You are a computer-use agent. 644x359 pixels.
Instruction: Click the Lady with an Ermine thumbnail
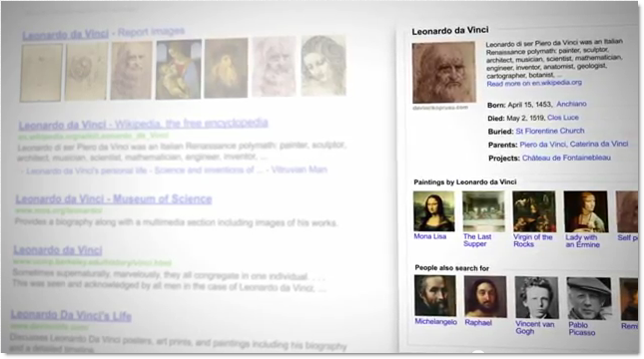click(x=585, y=212)
